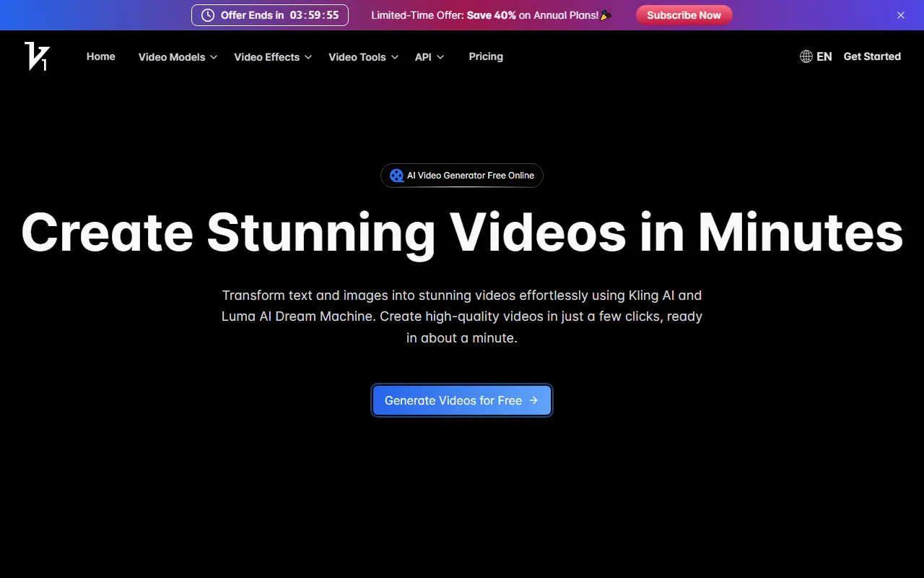Viewport: 924px width, 578px height.
Task: Click the clock icon in the offer banner
Action: click(x=208, y=14)
